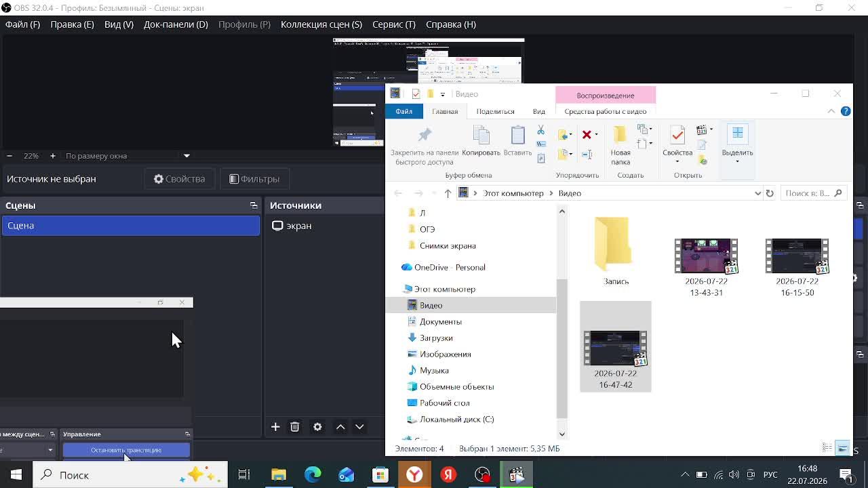The width and height of the screenshot is (868, 488).
Task: Zoom in the OBS preview
Action: 53,156
